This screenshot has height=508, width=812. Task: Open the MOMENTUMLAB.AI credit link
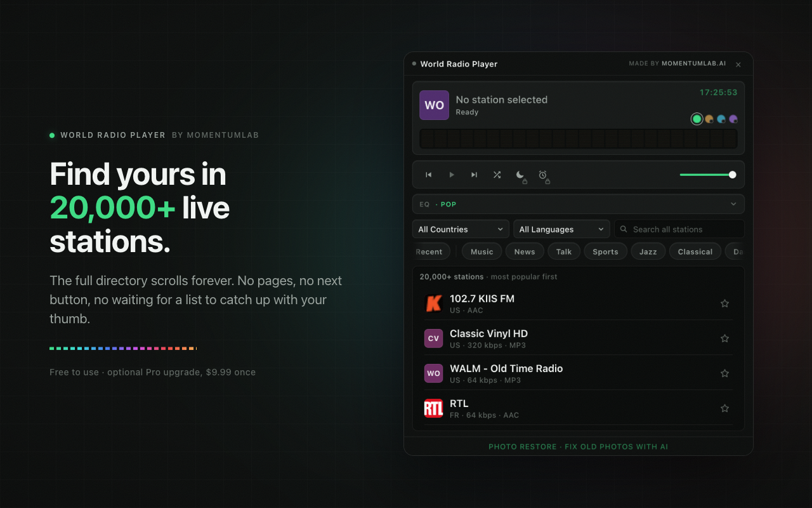(693, 63)
